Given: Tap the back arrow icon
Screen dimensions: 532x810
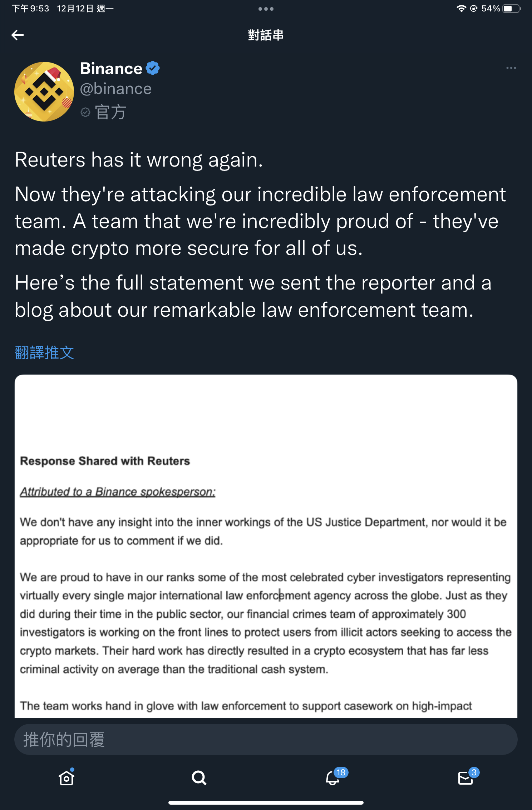Looking at the screenshot, I should coord(18,35).
